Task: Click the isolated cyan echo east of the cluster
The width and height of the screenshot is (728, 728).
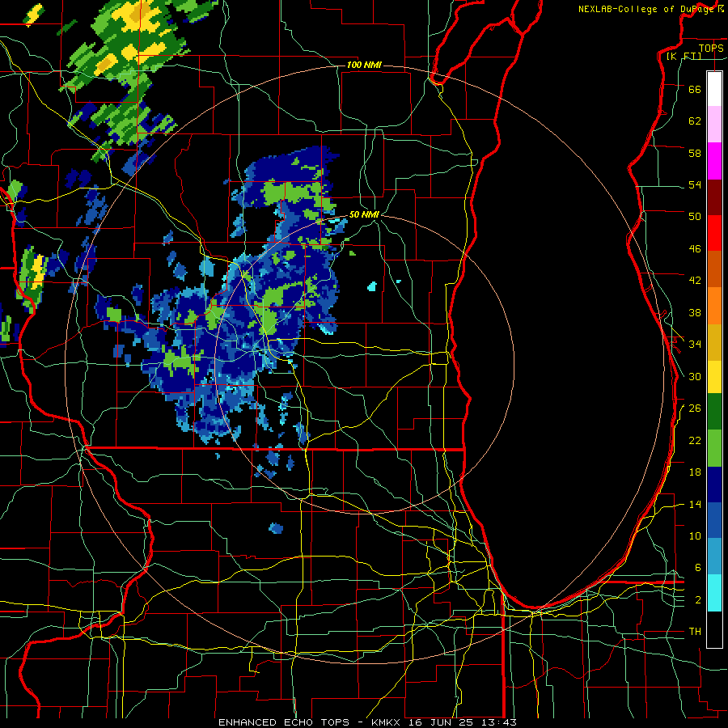Action: point(372,286)
